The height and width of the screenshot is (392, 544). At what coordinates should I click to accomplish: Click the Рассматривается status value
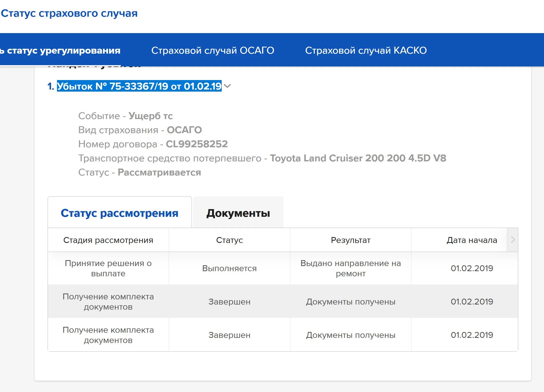159,172
